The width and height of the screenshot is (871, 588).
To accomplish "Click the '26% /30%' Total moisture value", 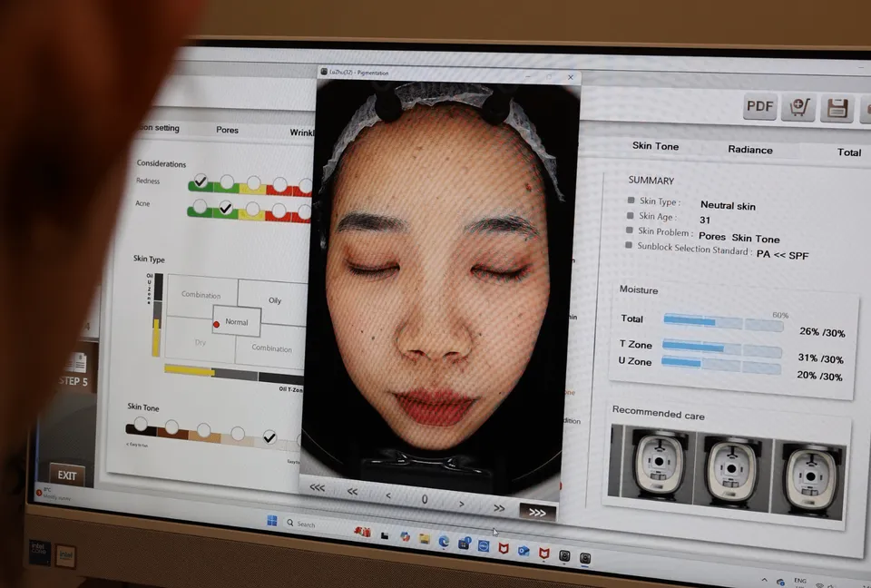I will pyautogui.click(x=822, y=332).
